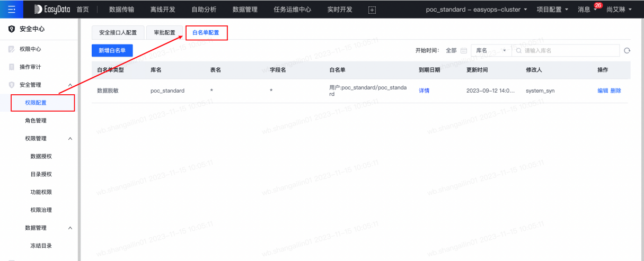The height and width of the screenshot is (261, 644).
Task: Click the 更新时间 column header
Action: coord(477,70)
